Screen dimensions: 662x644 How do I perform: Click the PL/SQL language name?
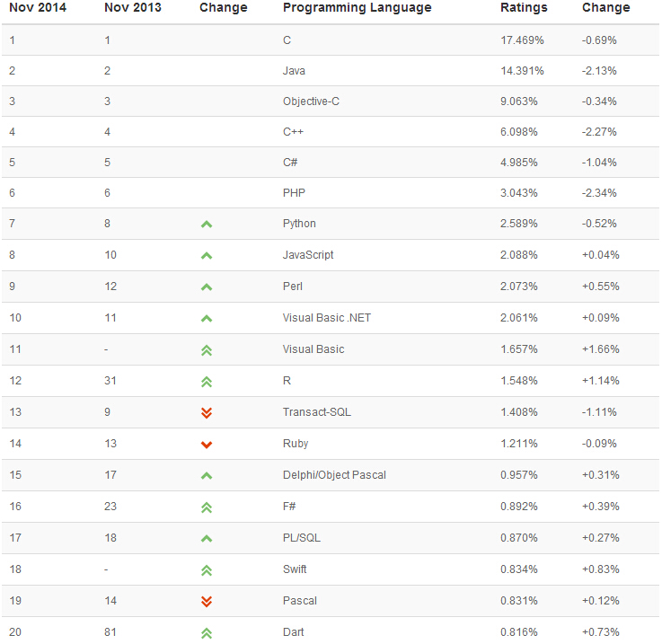[302, 538]
